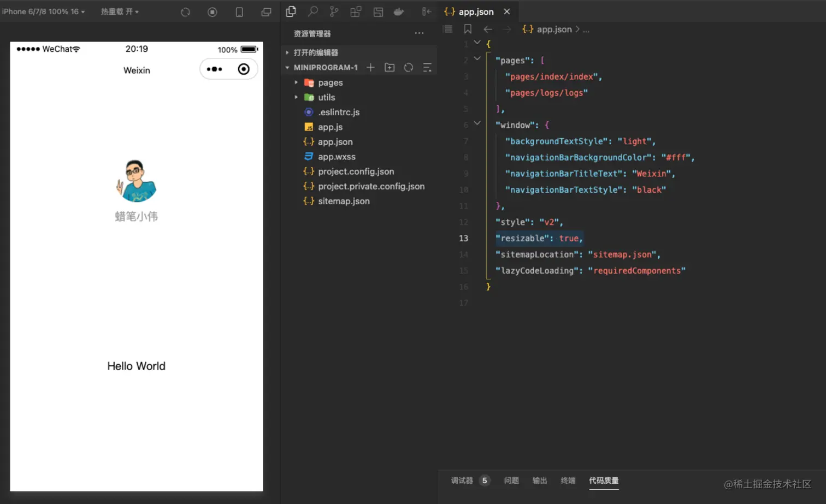Open the app.js file
The width and height of the screenshot is (826, 504).
tap(331, 127)
